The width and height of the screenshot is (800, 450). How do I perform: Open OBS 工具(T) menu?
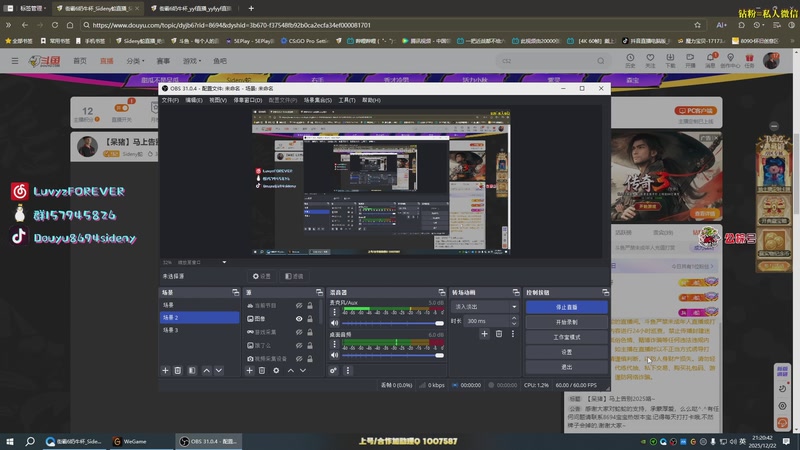347,100
